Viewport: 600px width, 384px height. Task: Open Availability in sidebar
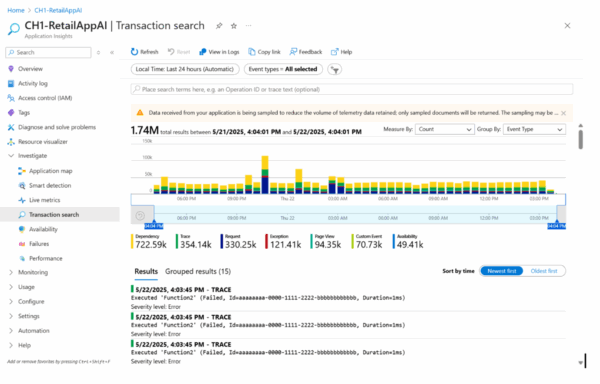tap(43, 229)
